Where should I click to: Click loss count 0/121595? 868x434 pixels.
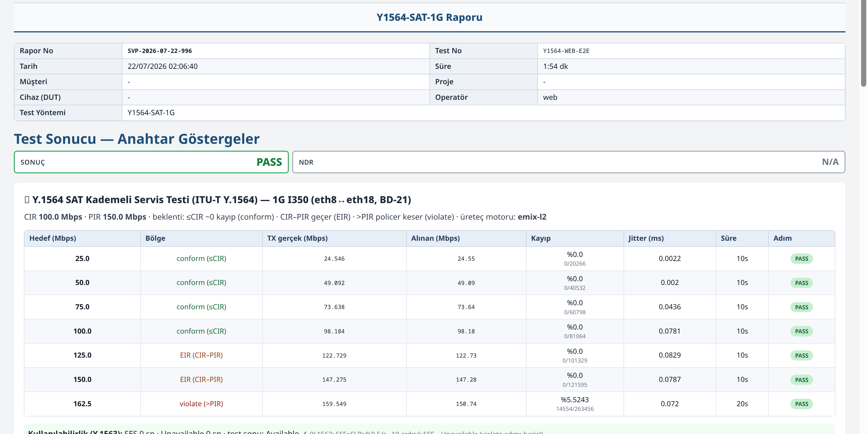pos(575,385)
